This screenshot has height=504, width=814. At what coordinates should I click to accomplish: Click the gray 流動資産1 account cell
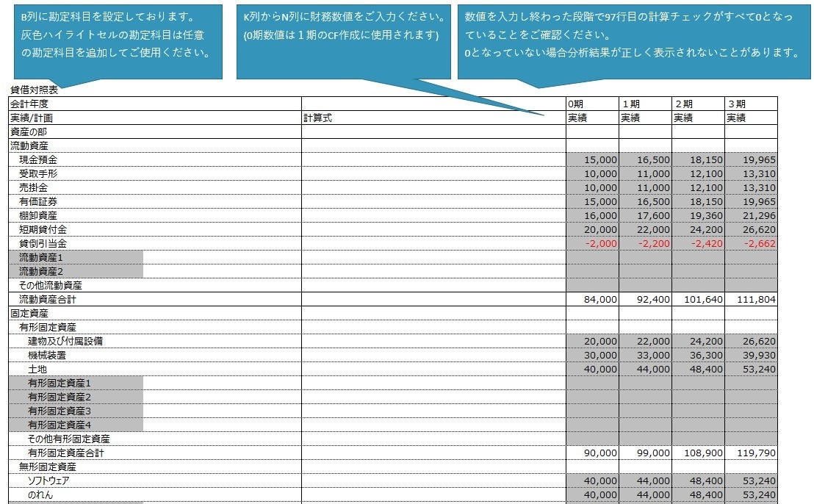point(76,257)
